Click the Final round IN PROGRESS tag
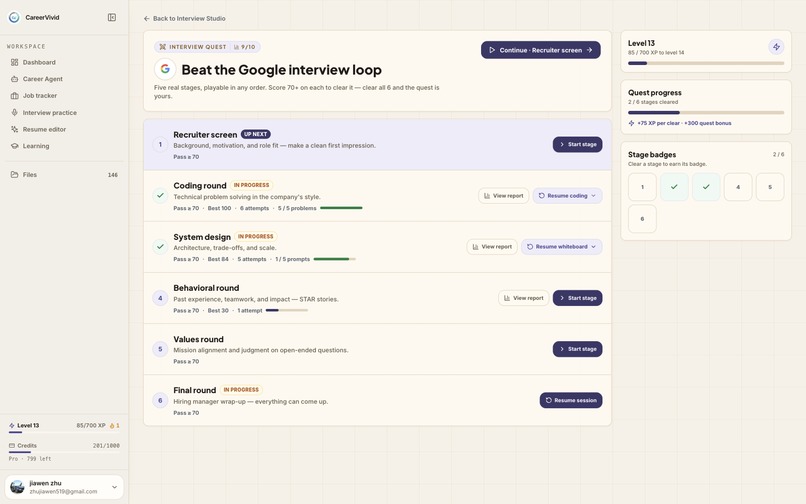 coord(241,390)
